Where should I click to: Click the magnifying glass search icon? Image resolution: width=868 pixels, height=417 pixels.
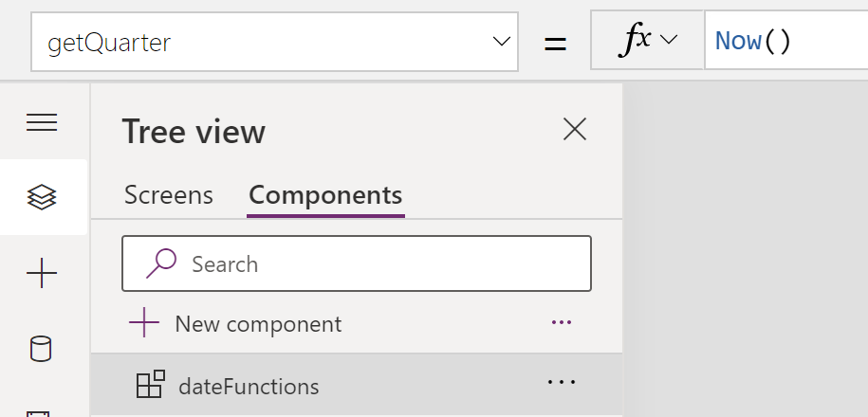161,263
